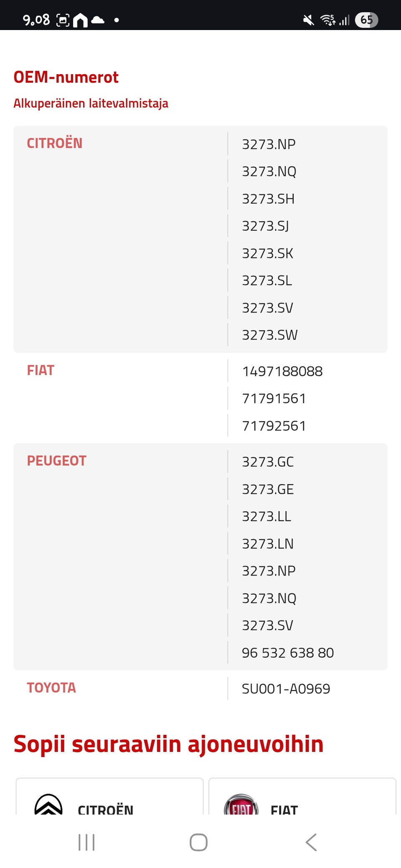Tap the Wi-Fi status icon
The height and width of the screenshot is (868, 401).
[x=327, y=20]
